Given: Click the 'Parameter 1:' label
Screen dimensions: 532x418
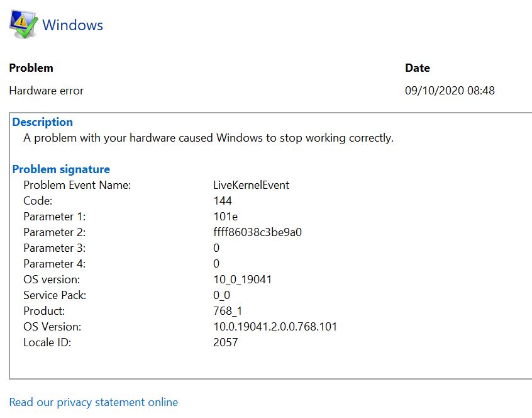Looking at the screenshot, I should 54,217.
